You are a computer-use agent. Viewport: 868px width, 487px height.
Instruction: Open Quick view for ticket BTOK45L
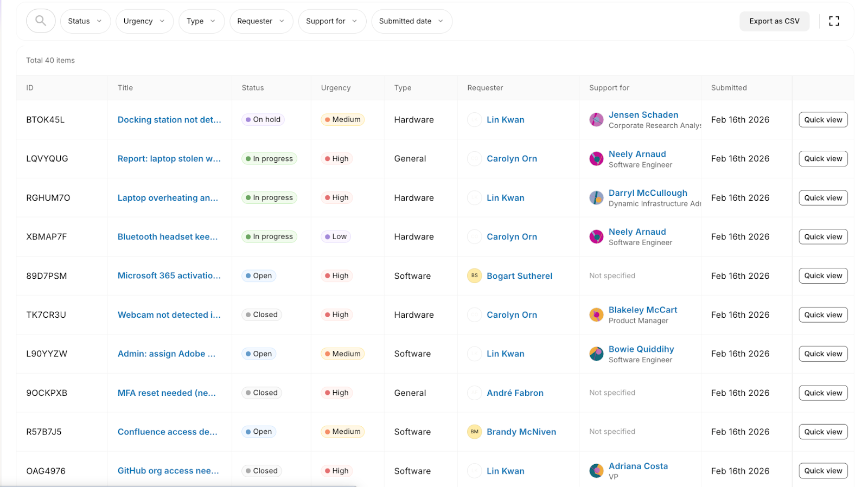pos(822,120)
